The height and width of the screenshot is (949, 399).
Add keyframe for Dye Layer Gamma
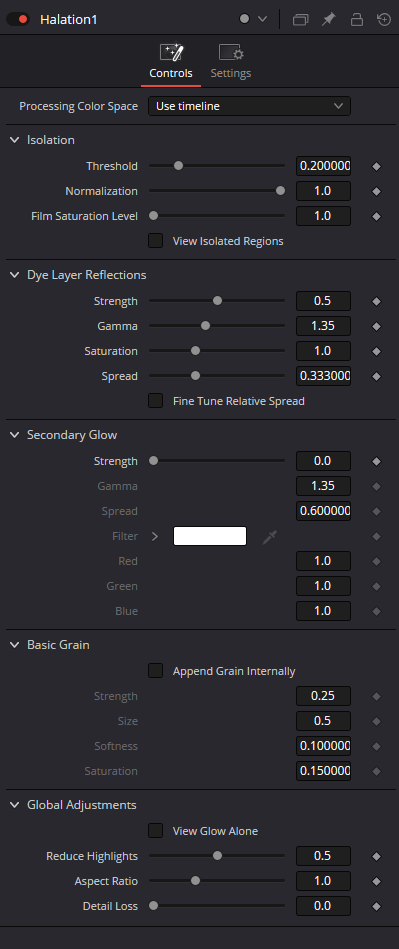pyautogui.click(x=377, y=326)
